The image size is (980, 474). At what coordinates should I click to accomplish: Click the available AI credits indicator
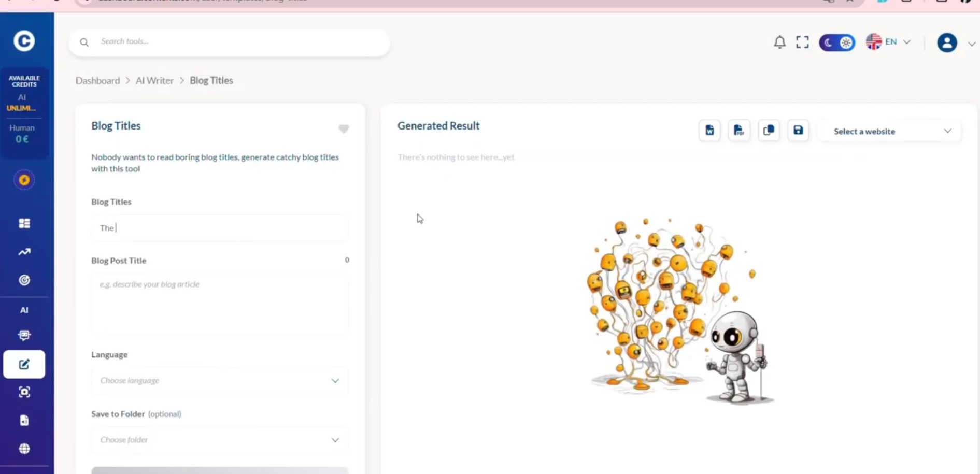tap(22, 103)
